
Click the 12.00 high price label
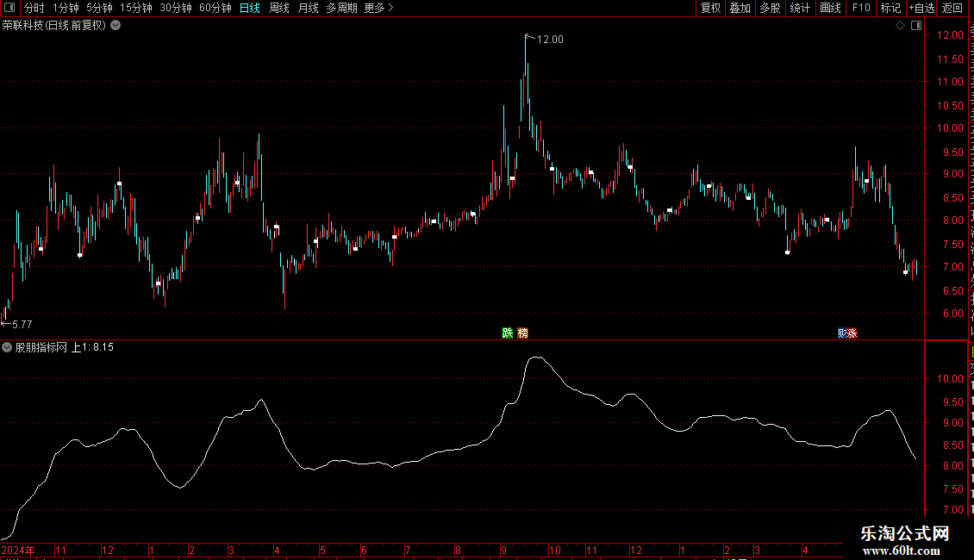550,39
